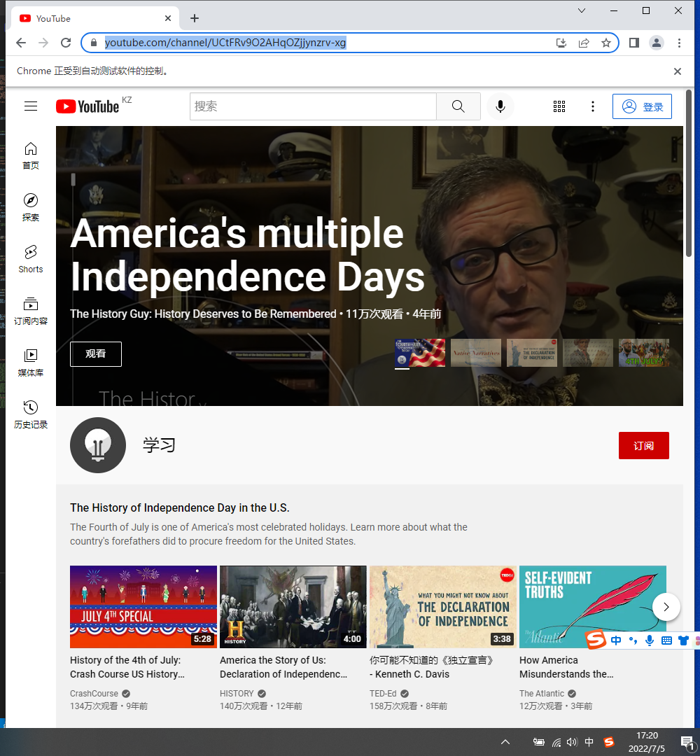The width and height of the screenshot is (700, 756).
Task: Click the red Subscribe (订阅) button
Action: 643,446
